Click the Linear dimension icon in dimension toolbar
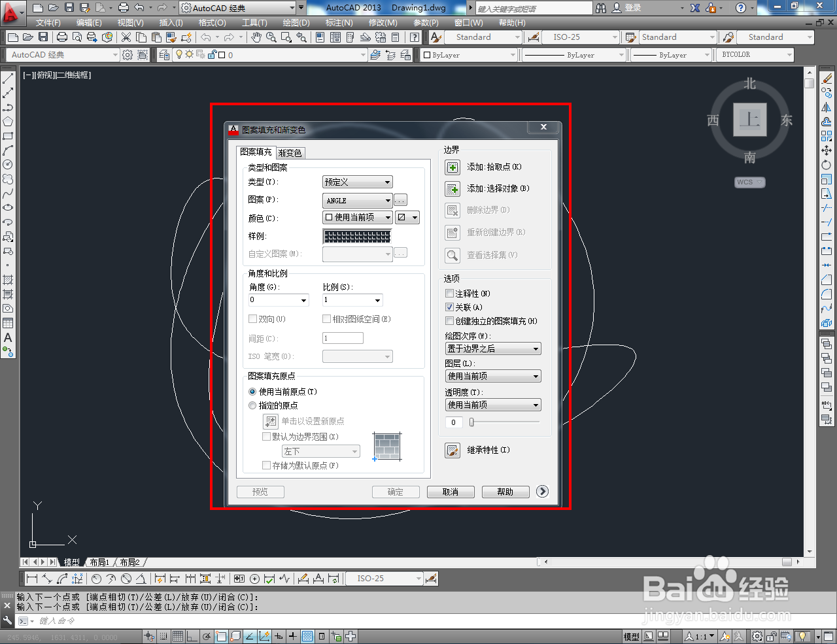837x644 pixels. coord(32,579)
